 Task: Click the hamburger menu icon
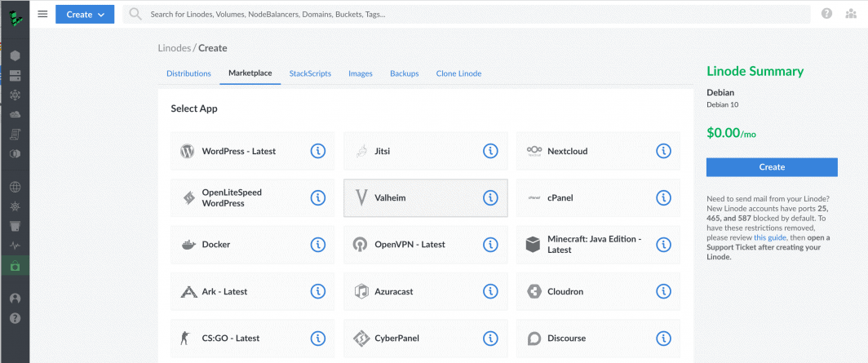[42, 14]
